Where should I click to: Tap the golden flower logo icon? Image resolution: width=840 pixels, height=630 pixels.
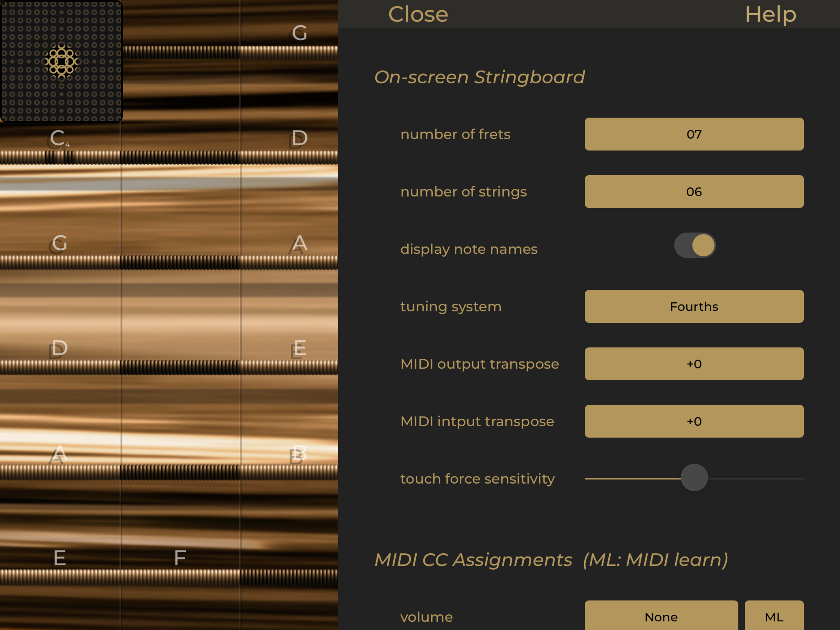pos(61,61)
